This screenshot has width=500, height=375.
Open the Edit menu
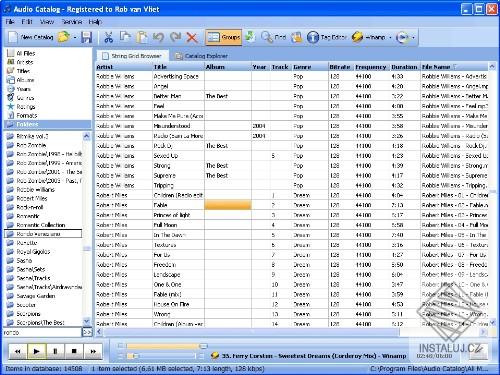coord(27,22)
